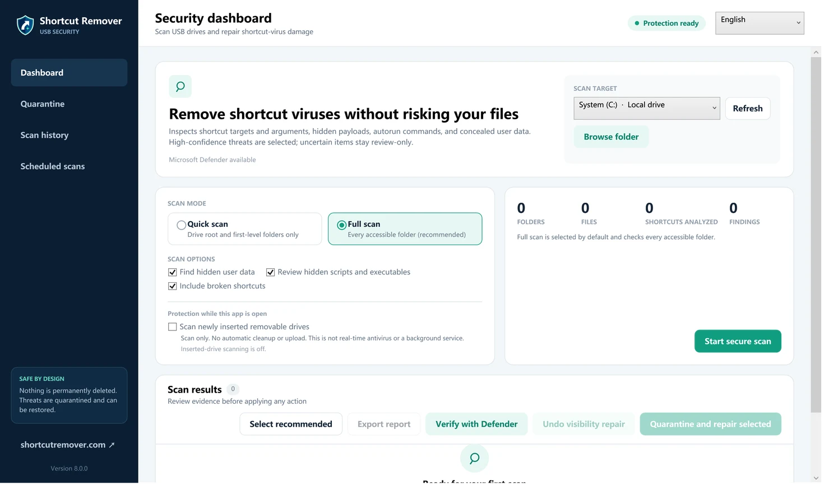This screenshot has width=829, height=504.
Task: Uncheck Find hidden user data
Action: pyautogui.click(x=173, y=272)
